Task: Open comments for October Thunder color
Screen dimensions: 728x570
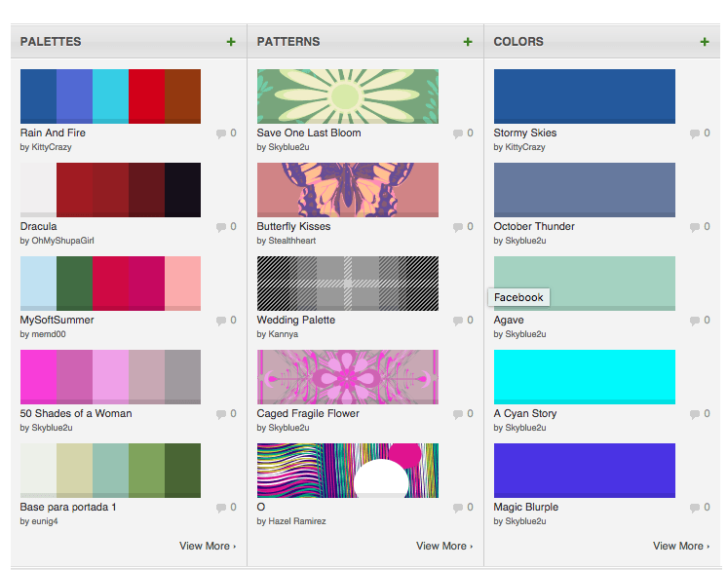Action: point(700,226)
